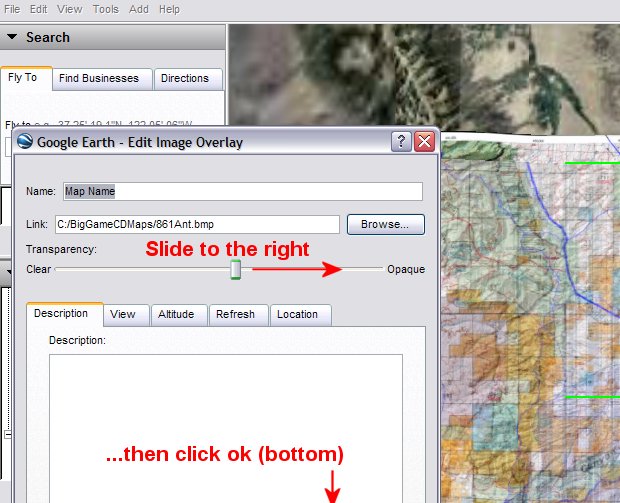This screenshot has height=503, width=620.
Task: Click inside the Description text area
Action: [x=226, y=428]
